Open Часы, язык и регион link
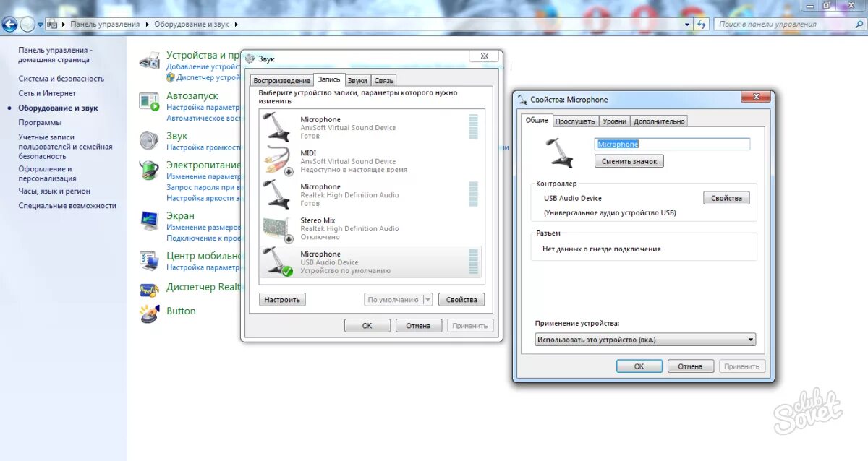This screenshot has height=461, width=868. [x=54, y=191]
